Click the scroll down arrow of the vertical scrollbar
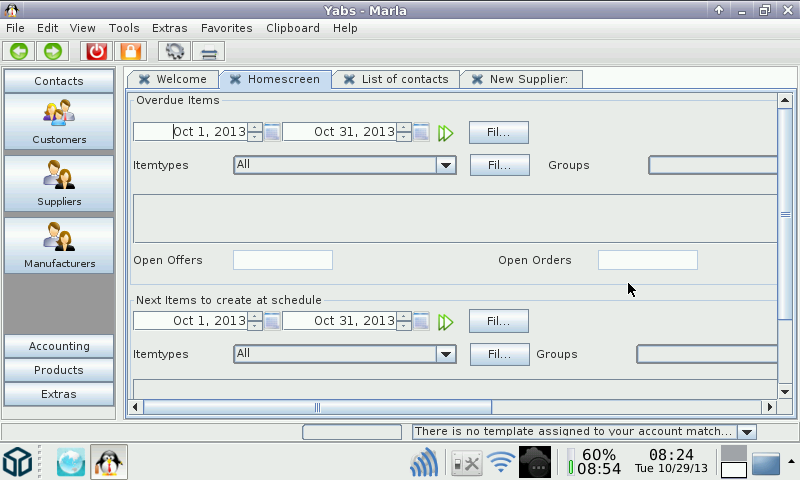Viewport: 800px width, 480px height. tap(785, 392)
